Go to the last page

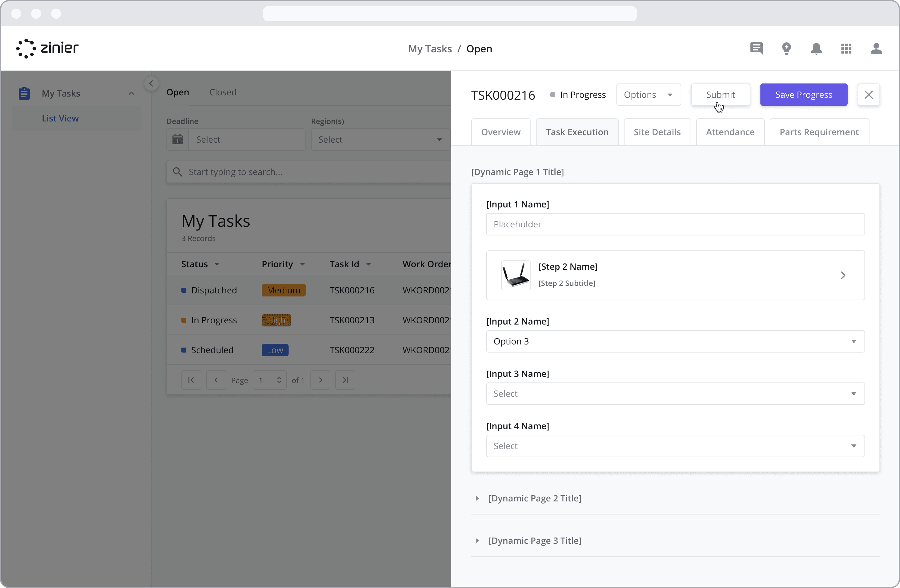click(x=345, y=380)
